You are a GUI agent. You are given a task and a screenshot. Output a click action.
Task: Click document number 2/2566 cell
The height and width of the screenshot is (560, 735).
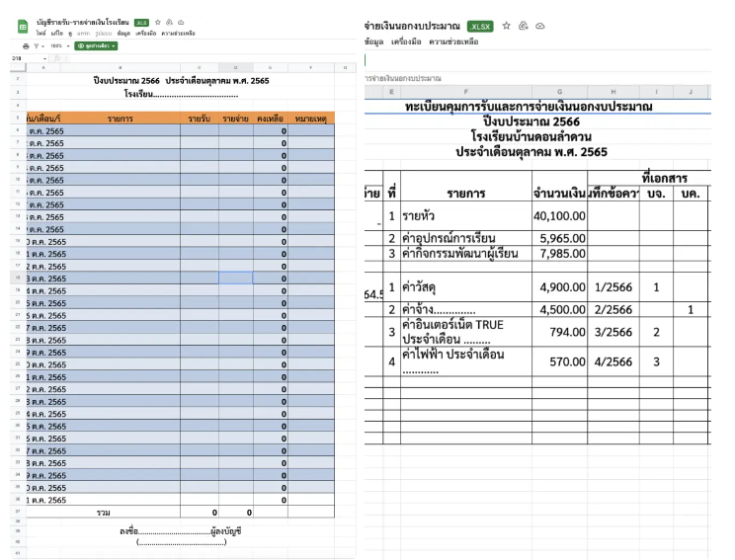click(x=613, y=309)
